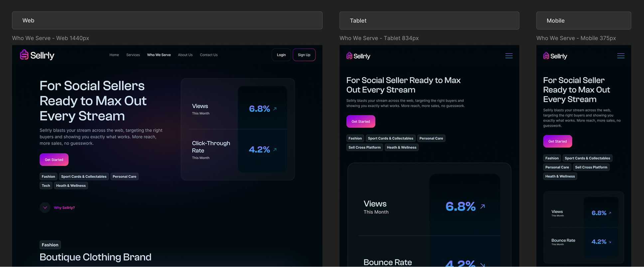This screenshot has height=267, width=644.
Task: Open the hamburger menu in Mobile frame
Action: click(x=621, y=56)
